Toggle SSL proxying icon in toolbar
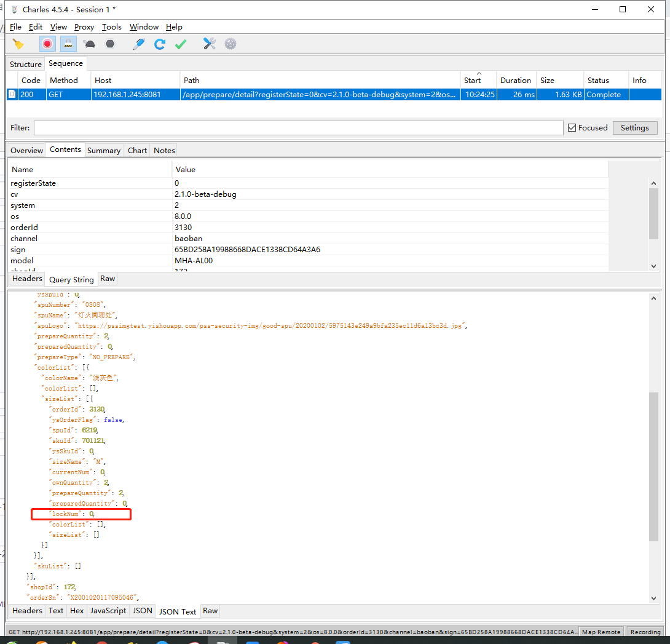The image size is (670, 644). coord(68,44)
